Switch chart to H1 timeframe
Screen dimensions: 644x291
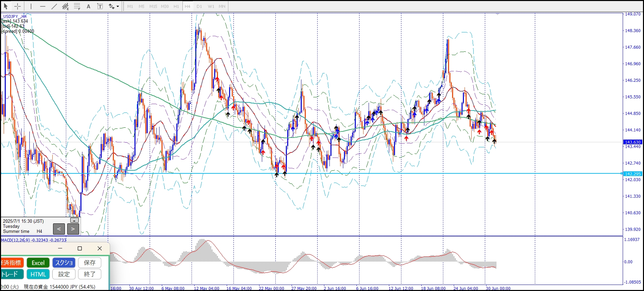tap(176, 6)
